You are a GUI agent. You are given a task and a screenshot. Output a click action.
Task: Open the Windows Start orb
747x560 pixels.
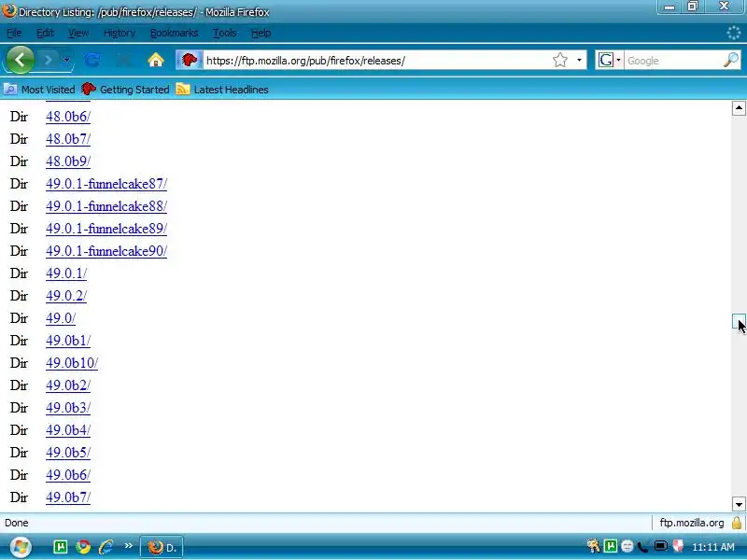click(20, 547)
